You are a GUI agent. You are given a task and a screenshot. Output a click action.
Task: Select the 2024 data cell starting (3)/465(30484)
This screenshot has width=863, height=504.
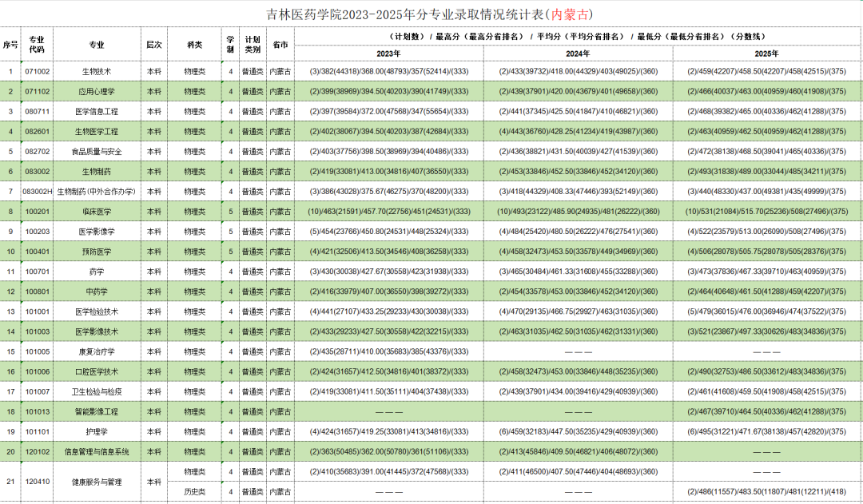pyautogui.click(x=578, y=272)
